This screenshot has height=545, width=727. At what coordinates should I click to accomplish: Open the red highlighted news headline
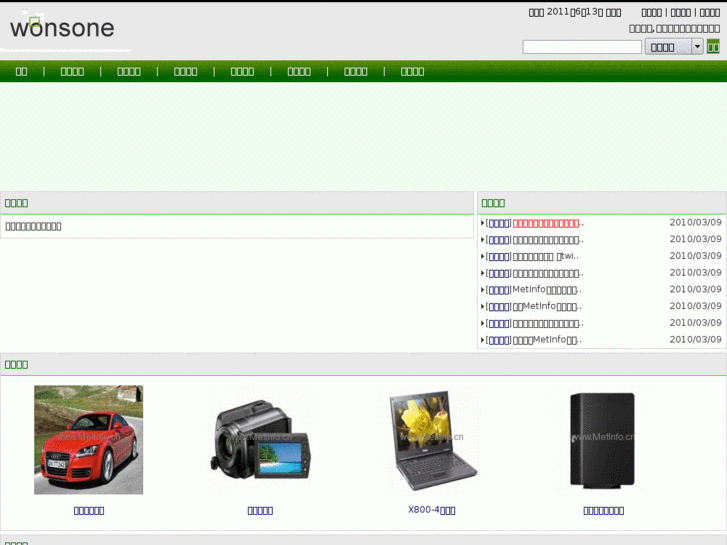tap(548, 224)
